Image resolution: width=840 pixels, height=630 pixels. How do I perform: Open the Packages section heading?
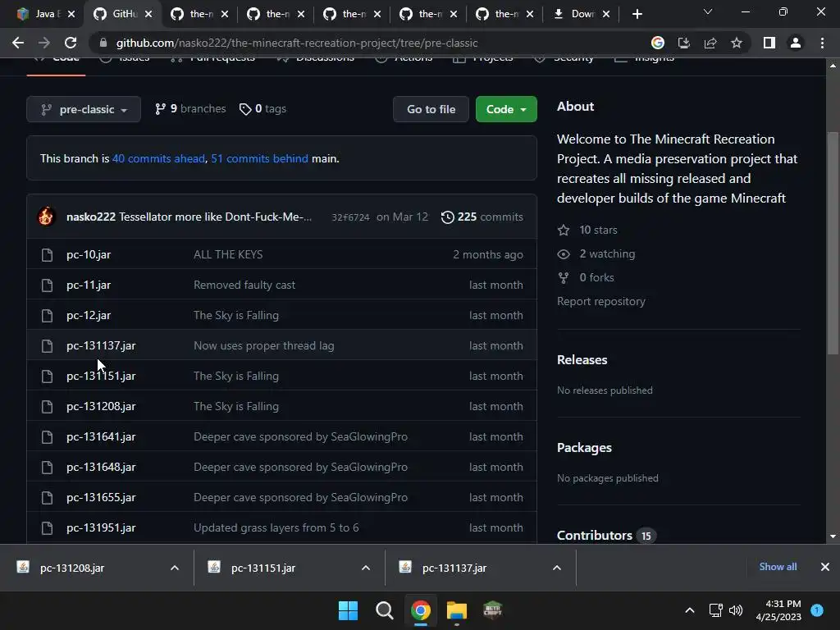pyautogui.click(x=584, y=448)
